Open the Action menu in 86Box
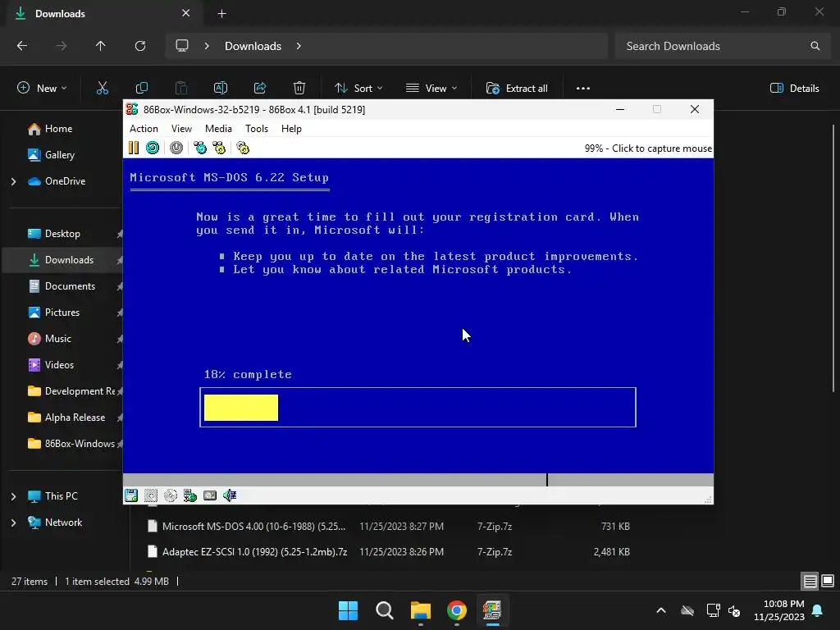The width and height of the screenshot is (840, 630). [144, 129]
